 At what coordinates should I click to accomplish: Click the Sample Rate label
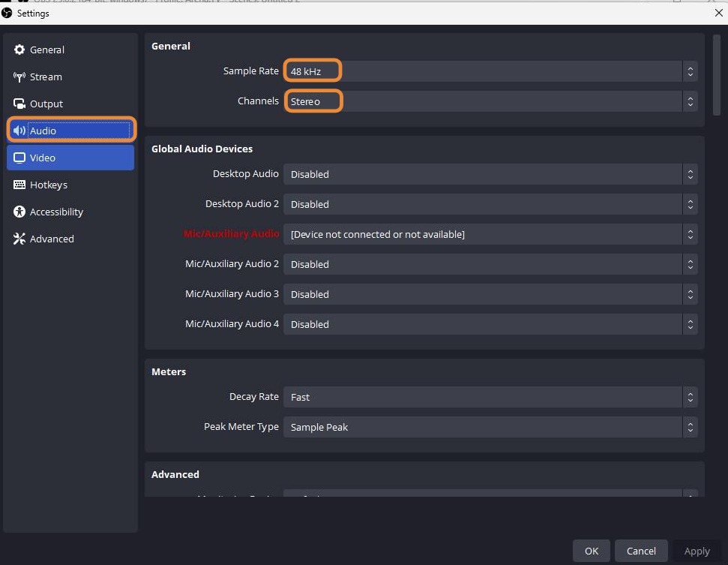tap(250, 71)
